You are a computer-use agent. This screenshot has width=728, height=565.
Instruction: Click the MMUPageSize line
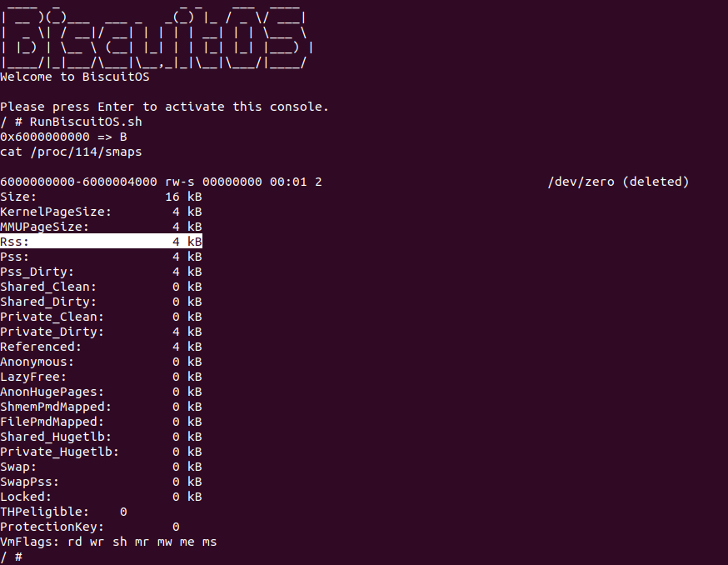pos(101,227)
